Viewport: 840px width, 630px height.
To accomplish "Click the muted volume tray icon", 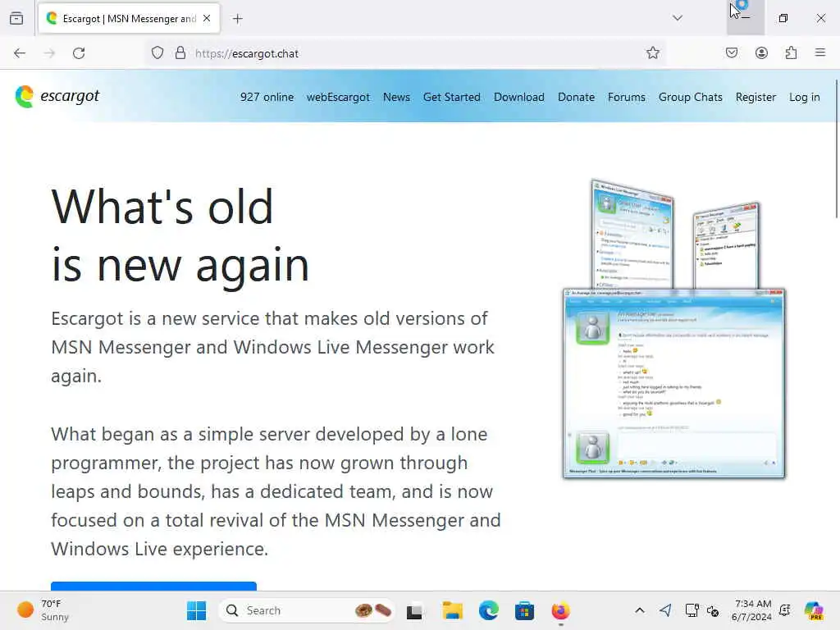I will click(713, 610).
